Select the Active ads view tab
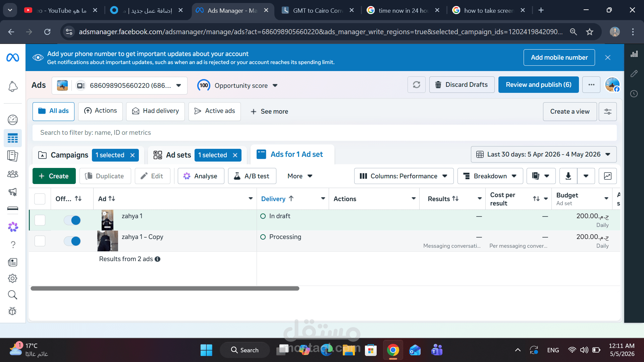 point(215,111)
